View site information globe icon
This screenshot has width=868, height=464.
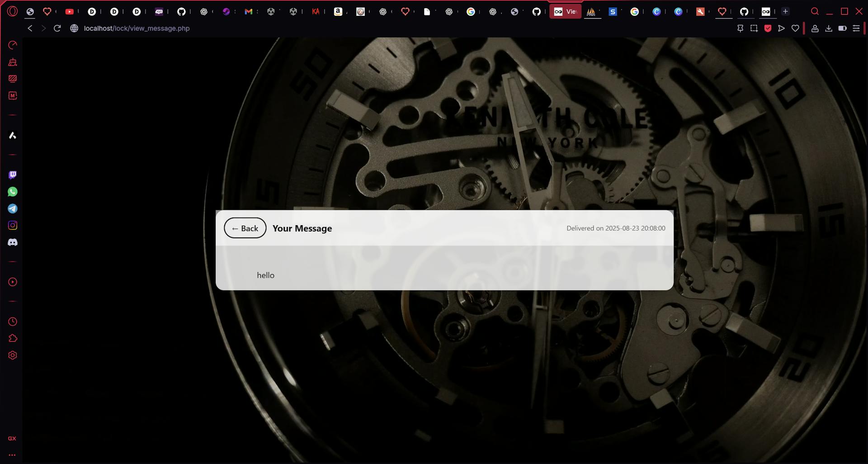74,28
